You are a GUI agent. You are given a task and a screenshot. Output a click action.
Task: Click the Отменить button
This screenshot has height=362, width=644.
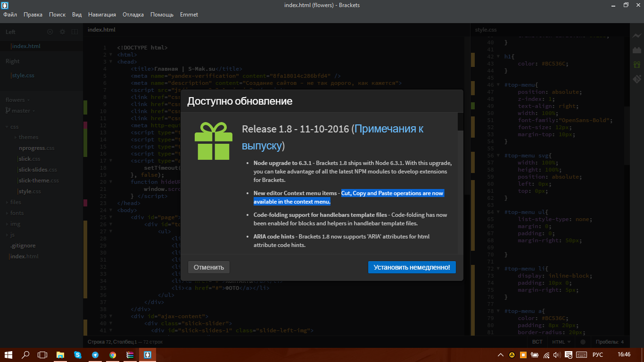(x=209, y=267)
